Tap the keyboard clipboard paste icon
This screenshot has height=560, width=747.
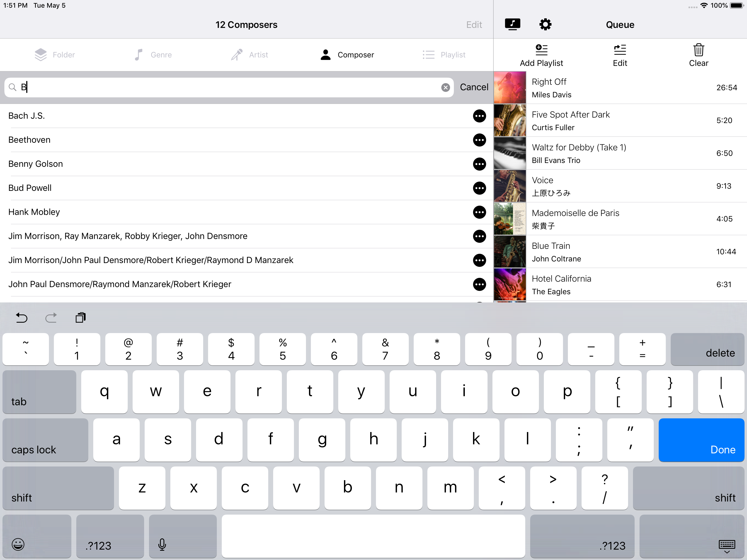tap(80, 318)
